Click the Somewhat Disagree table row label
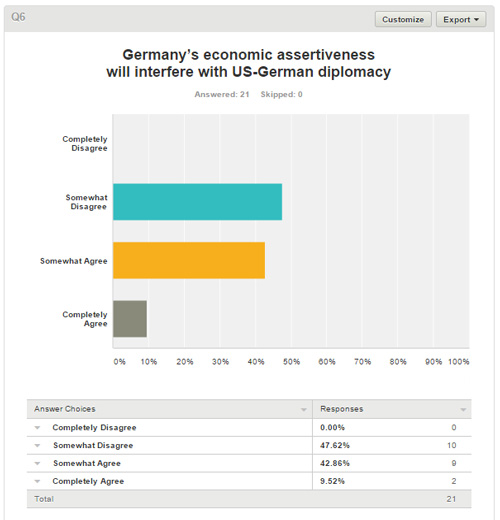500x520 pixels. [93, 445]
